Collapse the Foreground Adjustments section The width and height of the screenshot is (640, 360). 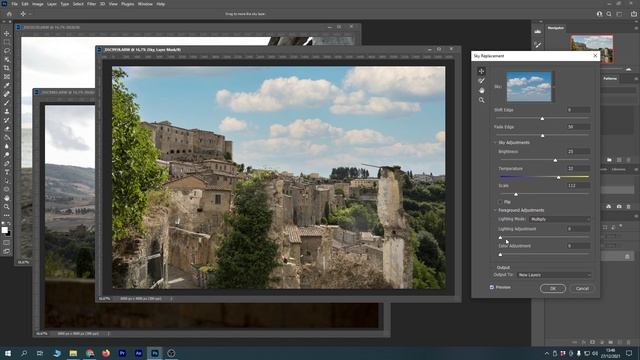(x=496, y=210)
